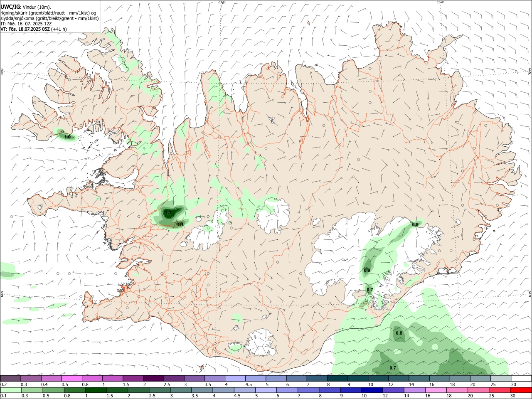Pick the light pink 16 mm rain swatch
The width and height of the screenshot is (532, 399).
pos(436,390)
